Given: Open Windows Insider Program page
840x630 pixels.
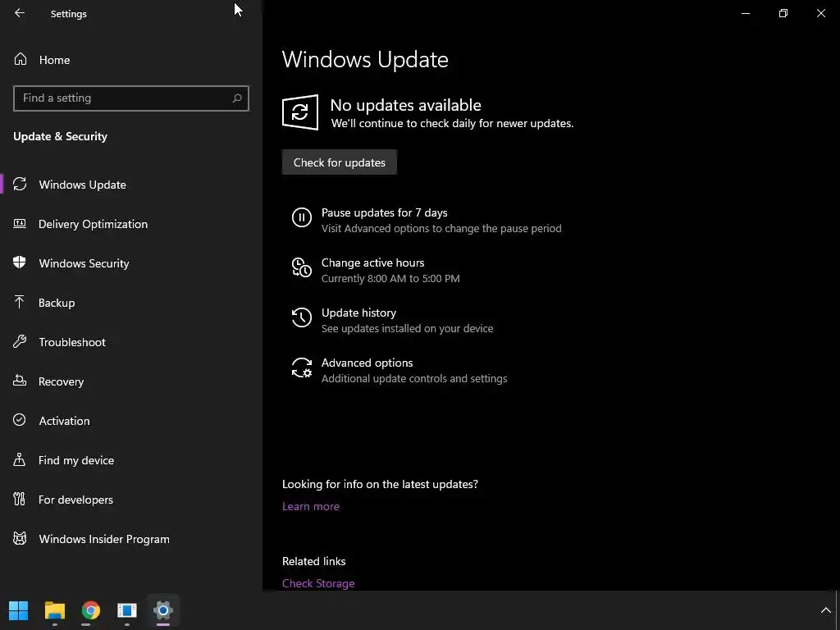Looking at the screenshot, I should coord(104,539).
